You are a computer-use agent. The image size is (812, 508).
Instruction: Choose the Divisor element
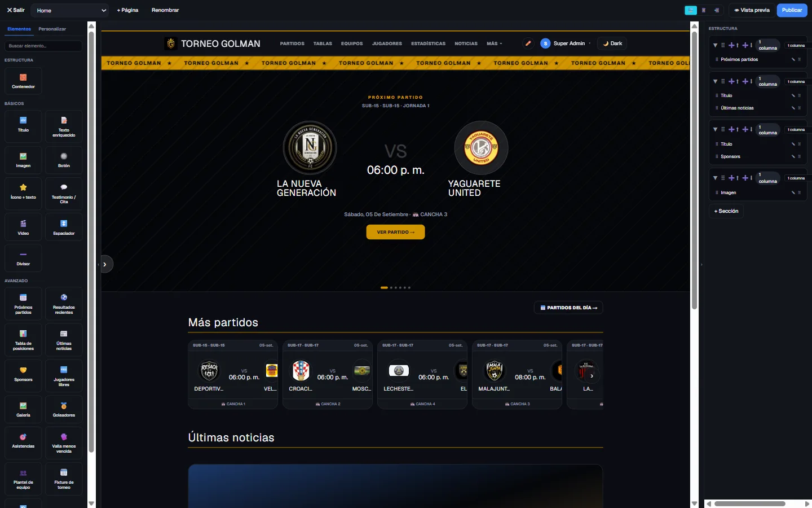(23, 259)
